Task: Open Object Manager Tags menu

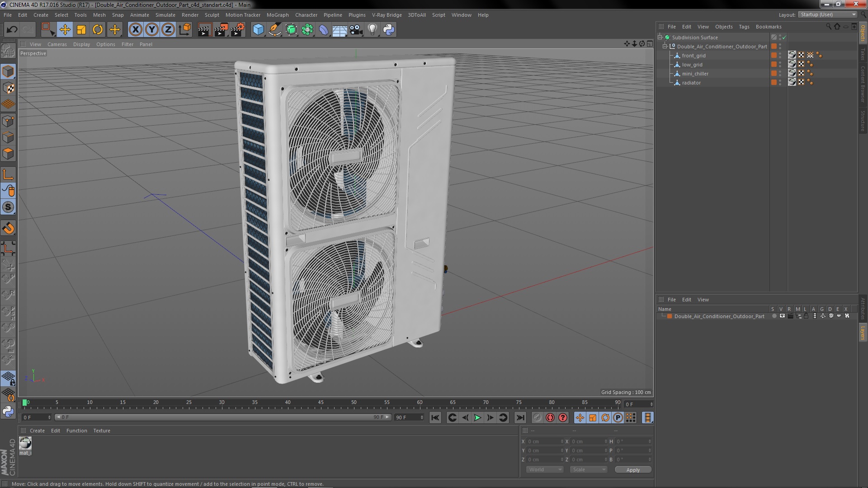Action: click(x=744, y=27)
